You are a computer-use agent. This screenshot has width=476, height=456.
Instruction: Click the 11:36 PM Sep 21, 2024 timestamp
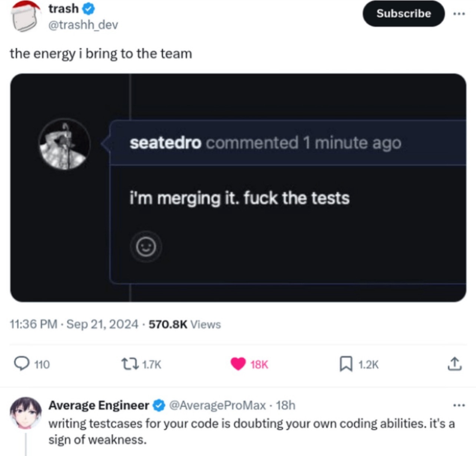pyautogui.click(x=74, y=324)
